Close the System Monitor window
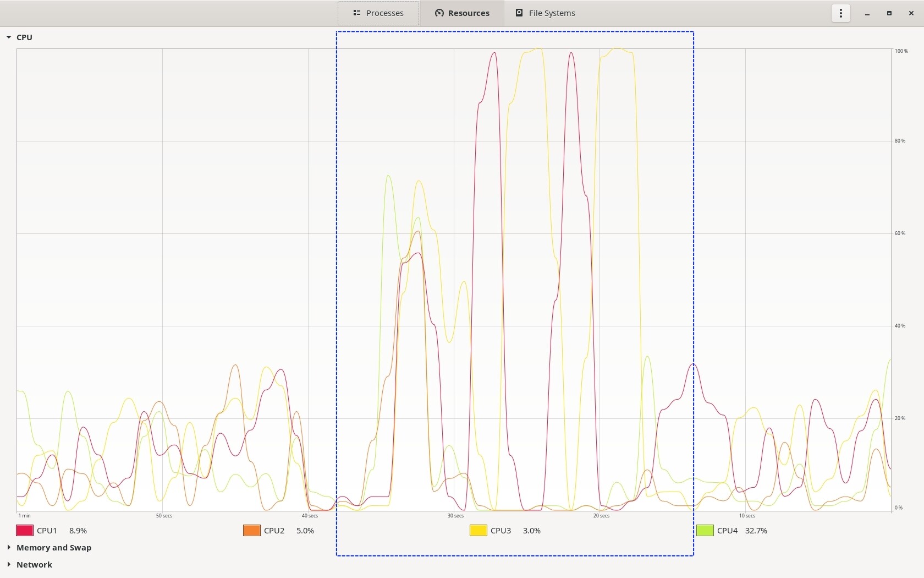The image size is (924, 578). tap(911, 13)
